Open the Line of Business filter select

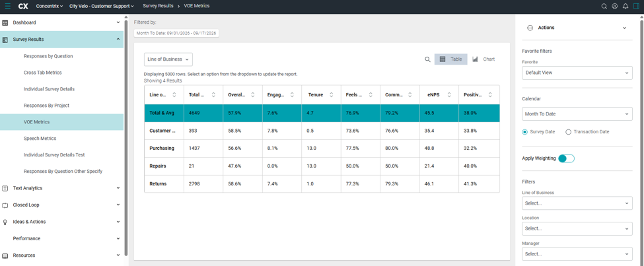coord(577,203)
